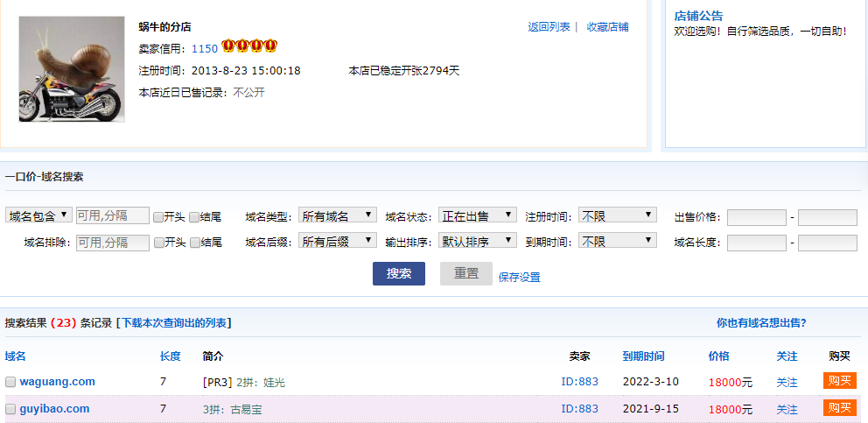Check the 结尾 box for 域名排除
This screenshot has width=868, height=423.
[x=194, y=243]
